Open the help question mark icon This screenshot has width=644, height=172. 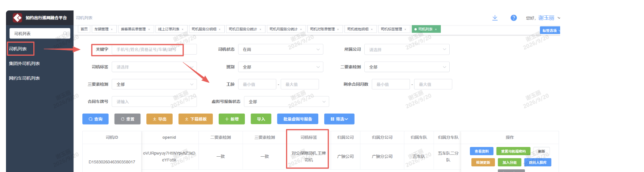(514, 18)
